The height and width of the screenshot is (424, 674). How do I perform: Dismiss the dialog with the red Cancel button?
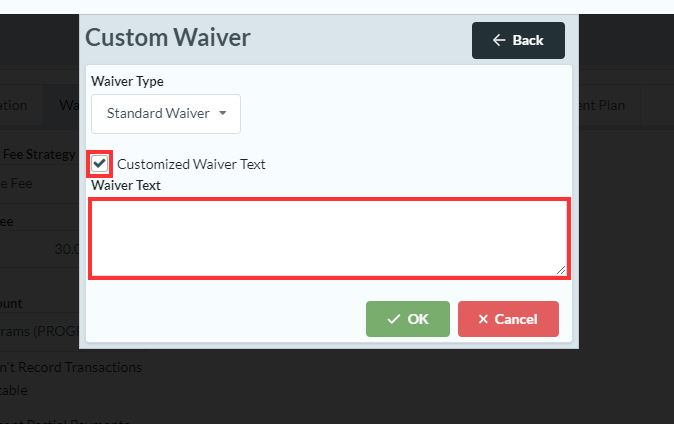click(x=508, y=319)
